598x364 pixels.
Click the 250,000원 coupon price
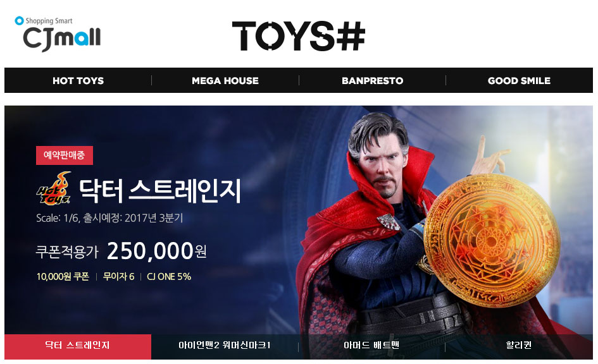coord(157,252)
